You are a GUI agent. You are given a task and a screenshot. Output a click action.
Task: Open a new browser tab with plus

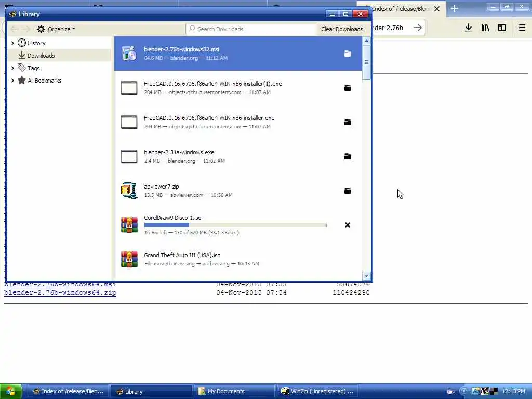(x=455, y=9)
